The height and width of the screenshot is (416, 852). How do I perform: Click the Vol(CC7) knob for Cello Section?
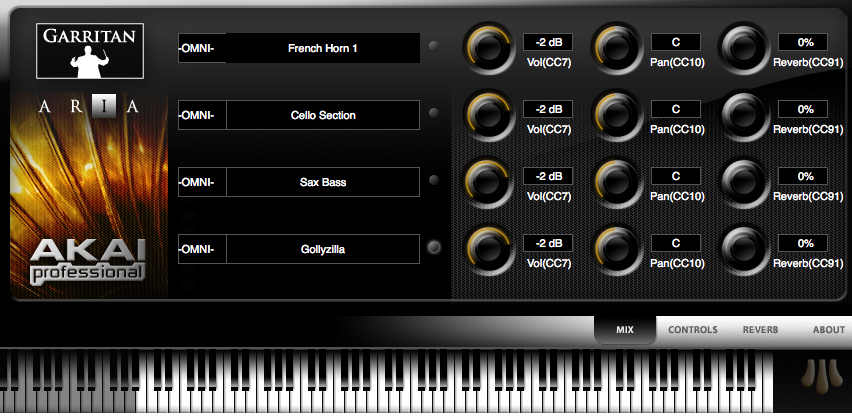tap(488, 115)
